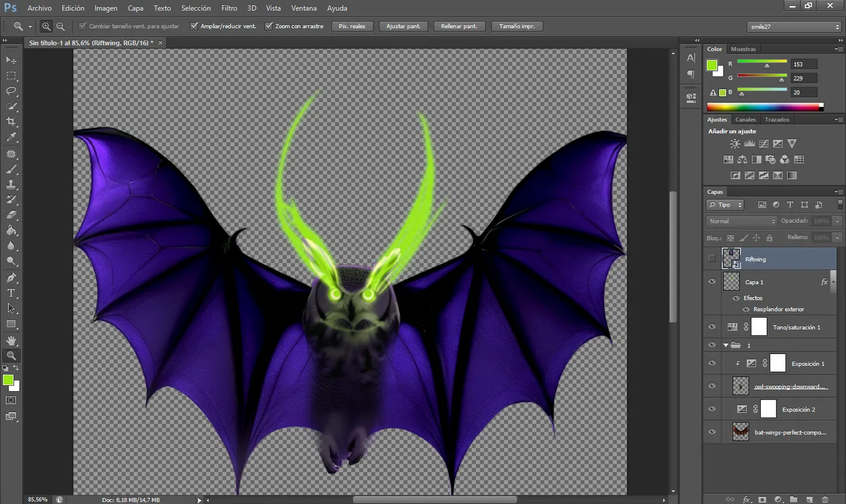Add a Curves adjustment
This screenshot has width=846, height=504.
[763, 143]
